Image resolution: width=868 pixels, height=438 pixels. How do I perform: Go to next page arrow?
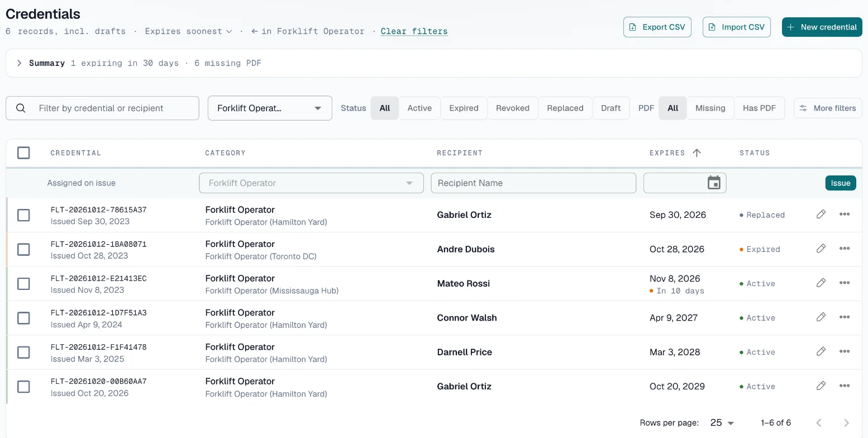click(x=846, y=423)
